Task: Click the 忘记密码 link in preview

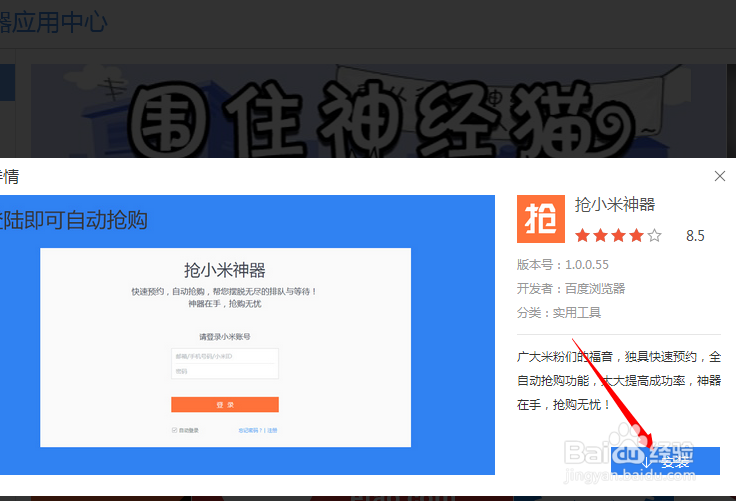Action: tap(250, 430)
